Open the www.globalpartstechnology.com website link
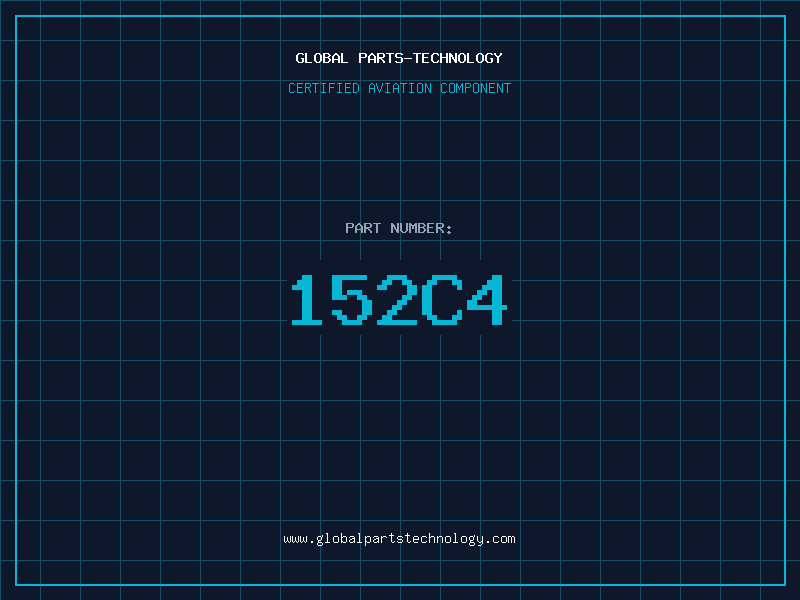 [399, 539]
